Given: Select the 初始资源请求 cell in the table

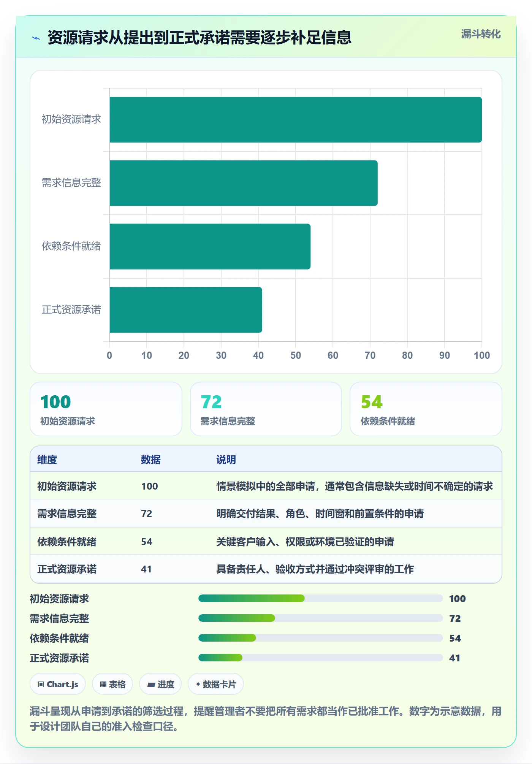Looking at the screenshot, I should coord(67,486).
